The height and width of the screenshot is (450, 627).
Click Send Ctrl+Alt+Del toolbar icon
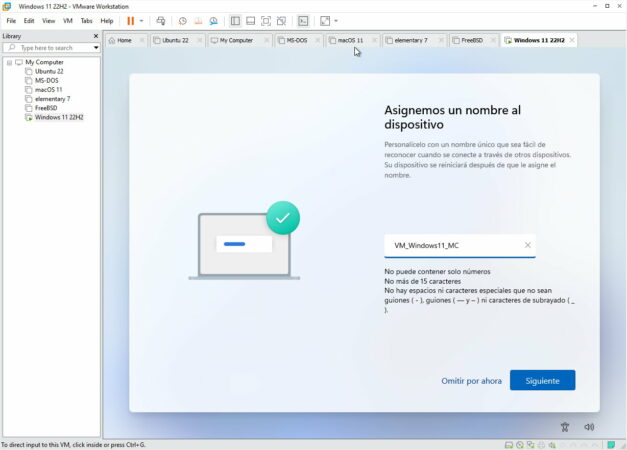pyautogui.click(x=161, y=21)
